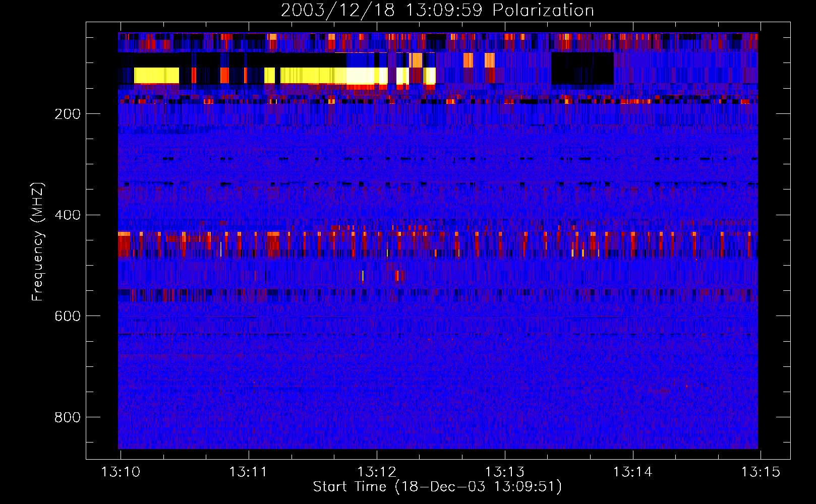
Task: Click the 'Start Time (18-Dec-03 13:09:51)' label
Action: pyautogui.click(x=437, y=487)
